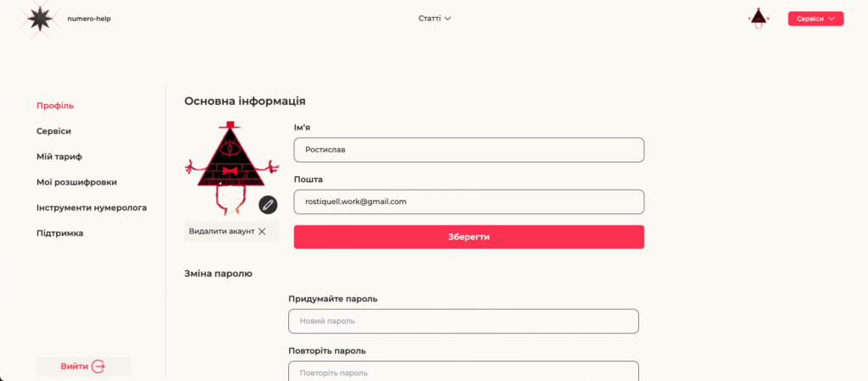Open the avatar icon in header
Viewport: 868px width, 381px height.
759,19
